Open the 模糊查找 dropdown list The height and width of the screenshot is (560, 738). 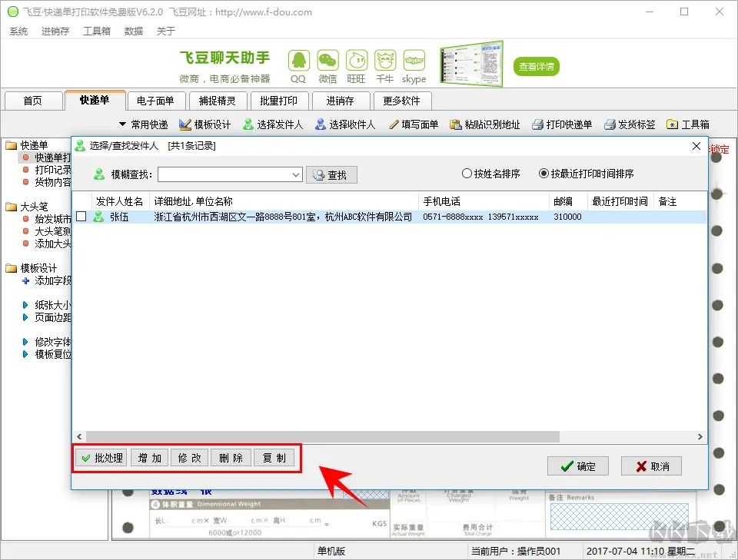(296, 174)
